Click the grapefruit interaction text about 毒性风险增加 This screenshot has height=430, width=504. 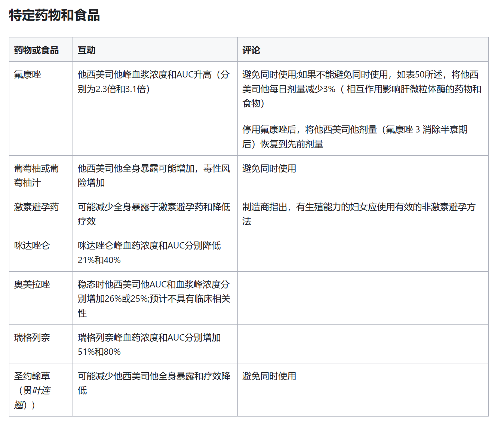[154, 176]
